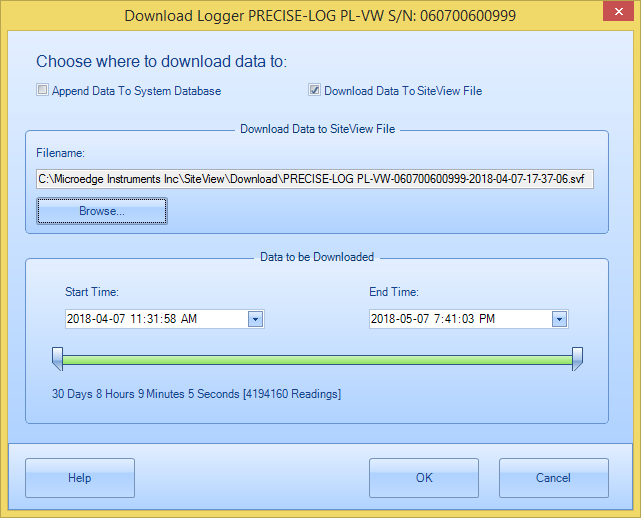The width and height of the screenshot is (641, 518).
Task: Expand the End Time dropdown arrow
Action: [x=559, y=319]
